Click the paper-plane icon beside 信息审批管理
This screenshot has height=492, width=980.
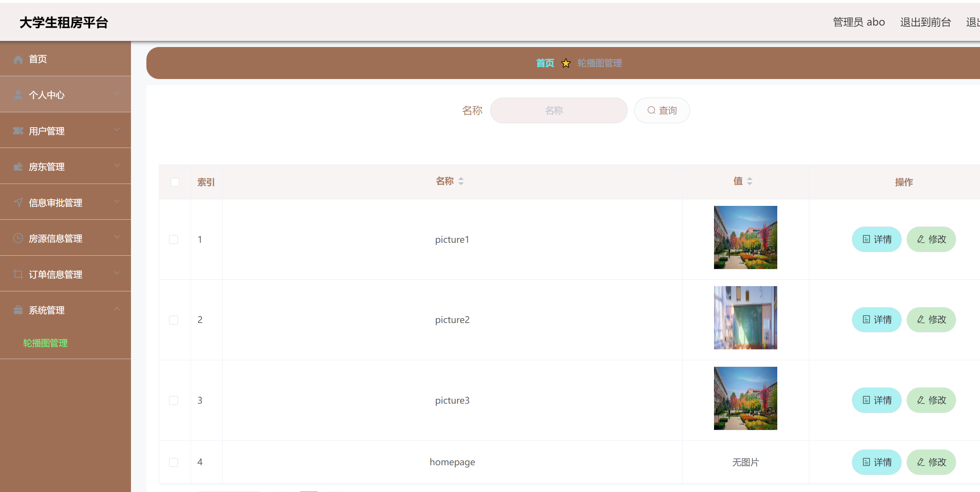(x=18, y=202)
